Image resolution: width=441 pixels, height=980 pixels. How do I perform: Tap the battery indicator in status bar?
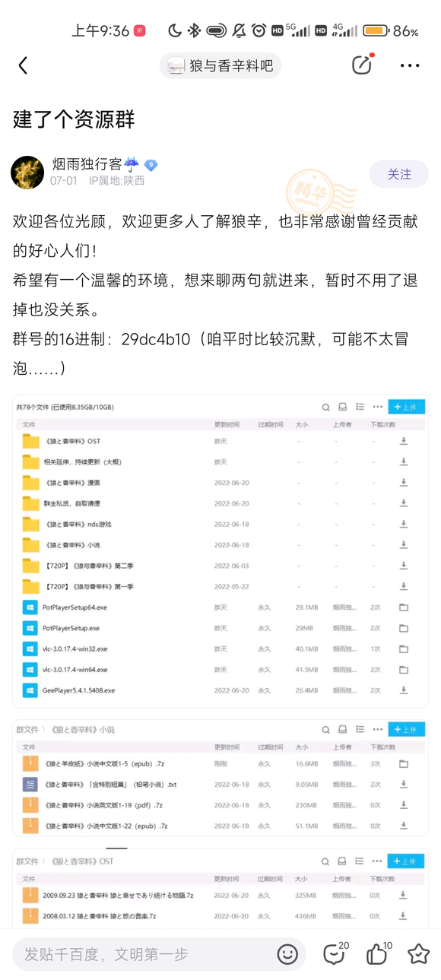376,30
